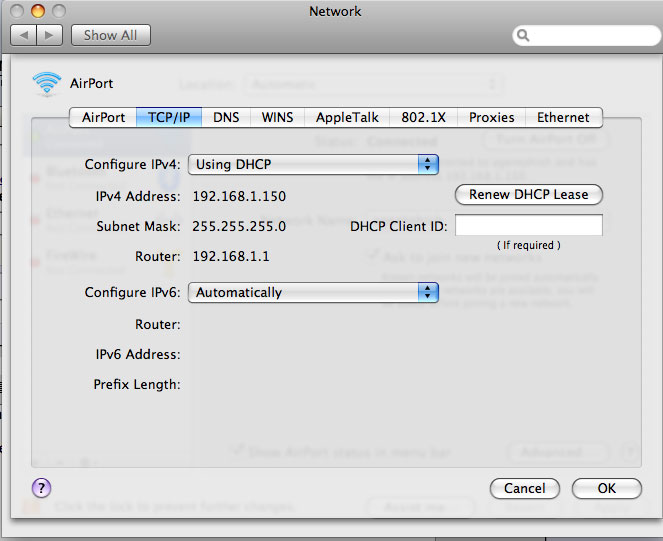
Task: Click IPv4 address 192.168.1.150
Action: (x=239, y=196)
